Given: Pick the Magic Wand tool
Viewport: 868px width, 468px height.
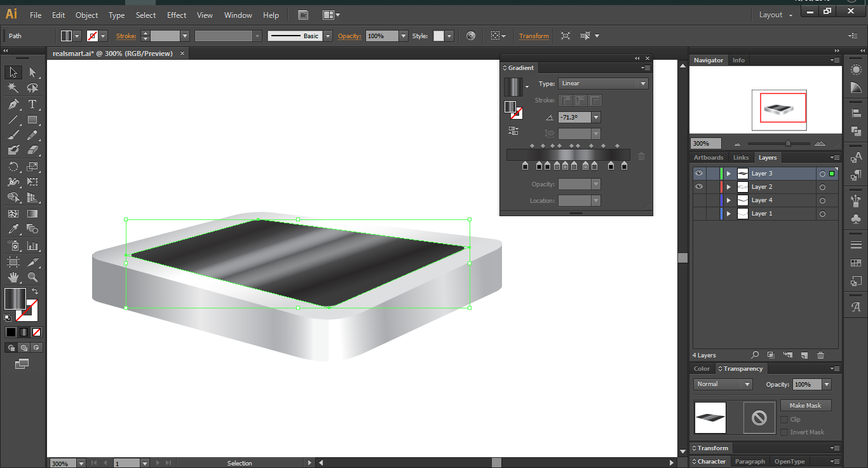Looking at the screenshot, I should pos(13,88).
